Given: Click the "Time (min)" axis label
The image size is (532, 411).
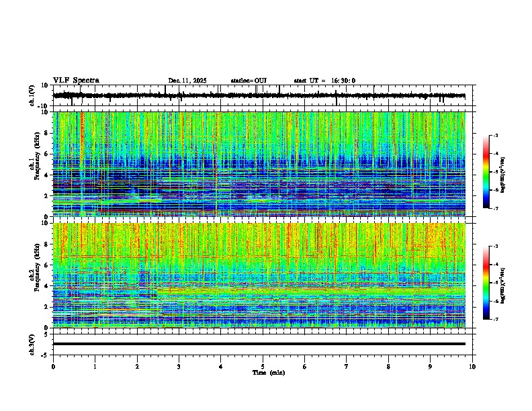Looking at the screenshot, I should tap(269, 373).
